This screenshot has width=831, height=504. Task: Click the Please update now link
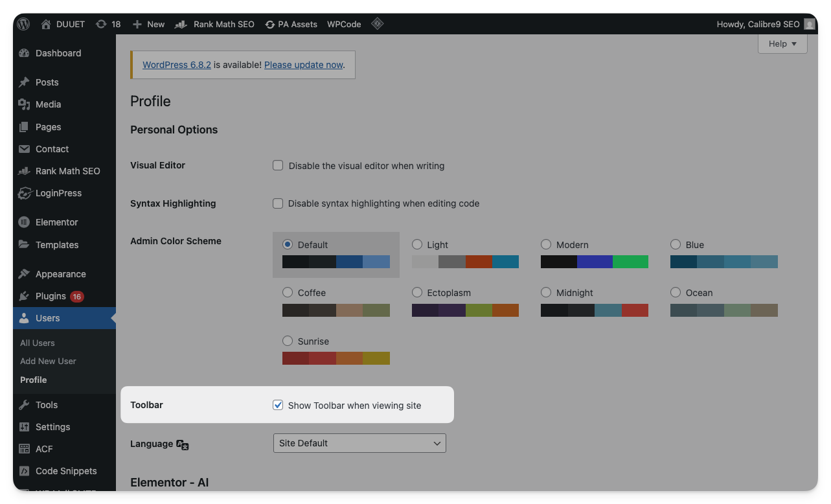click(303, 65)
